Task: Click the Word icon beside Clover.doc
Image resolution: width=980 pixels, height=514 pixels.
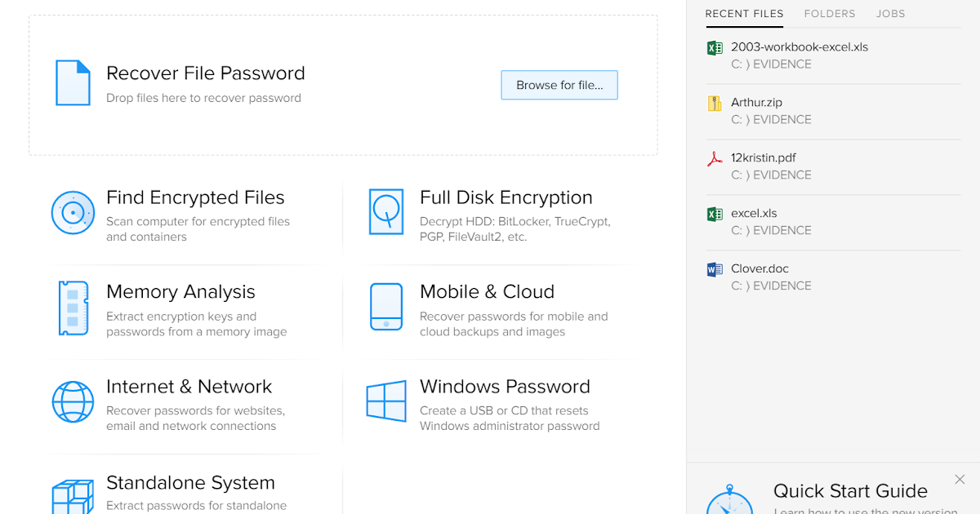Action: pyautogui.click(x=715, y=269)
